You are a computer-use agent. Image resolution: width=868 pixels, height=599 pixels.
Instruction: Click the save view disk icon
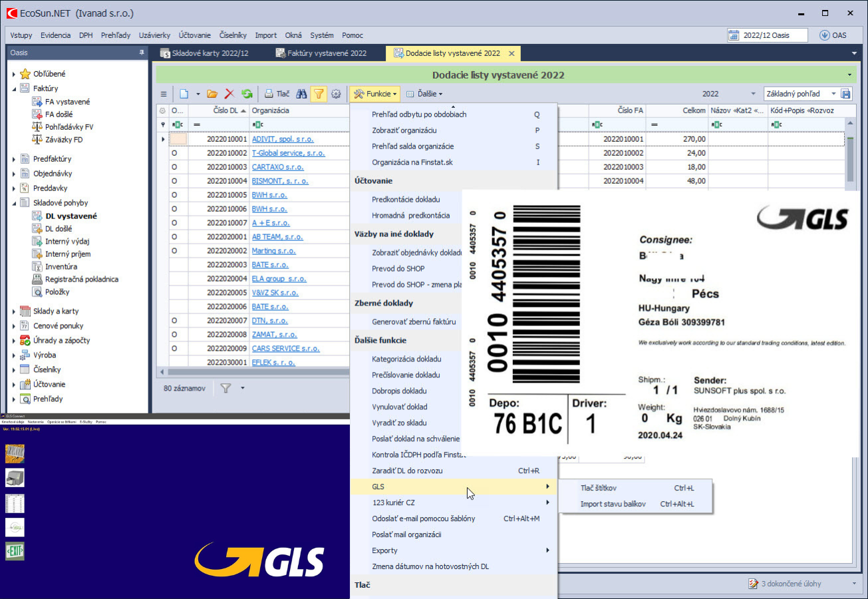pos(846,95)
